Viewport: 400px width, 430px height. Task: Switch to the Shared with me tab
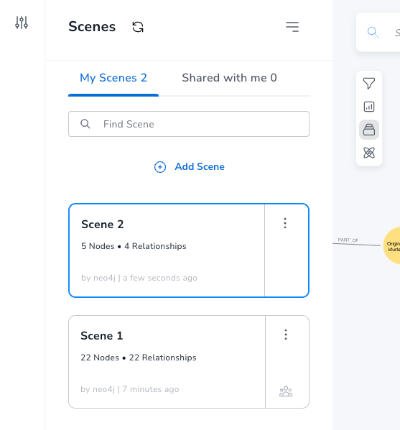point(229,78)
